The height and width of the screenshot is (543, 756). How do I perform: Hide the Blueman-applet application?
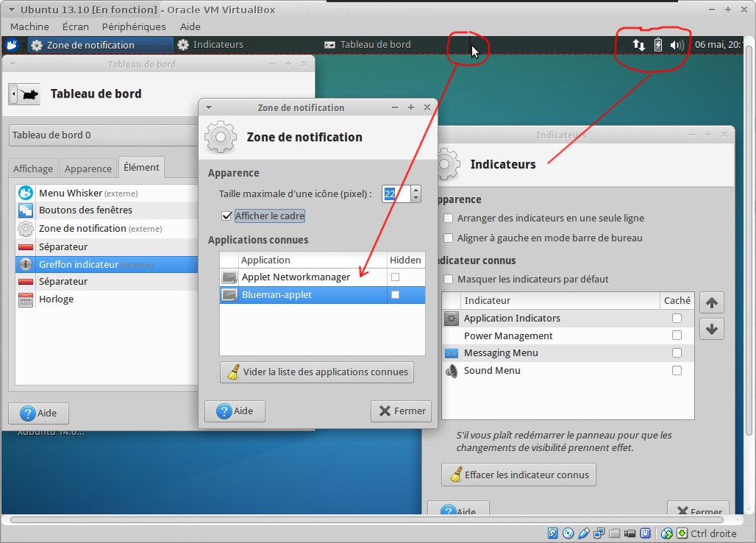[x=396, y=294]
